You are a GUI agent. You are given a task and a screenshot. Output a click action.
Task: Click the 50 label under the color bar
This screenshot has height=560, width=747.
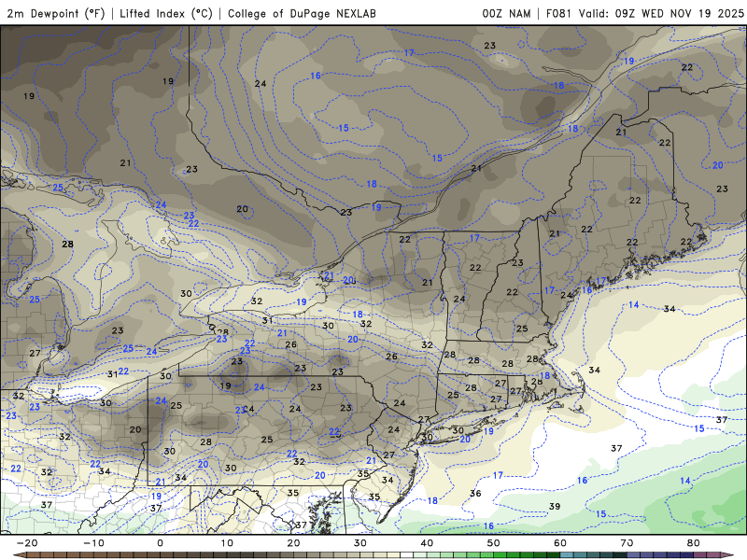point(494,543)
